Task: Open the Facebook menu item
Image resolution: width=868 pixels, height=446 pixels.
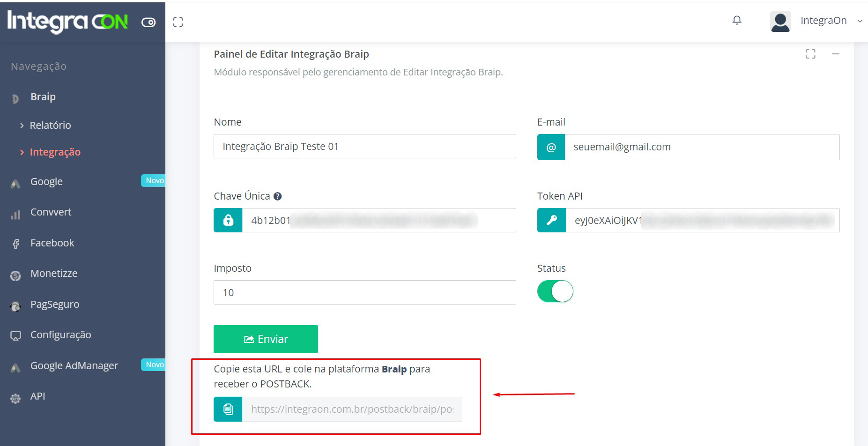Action: pyautogui.click(x=52, y=243)
